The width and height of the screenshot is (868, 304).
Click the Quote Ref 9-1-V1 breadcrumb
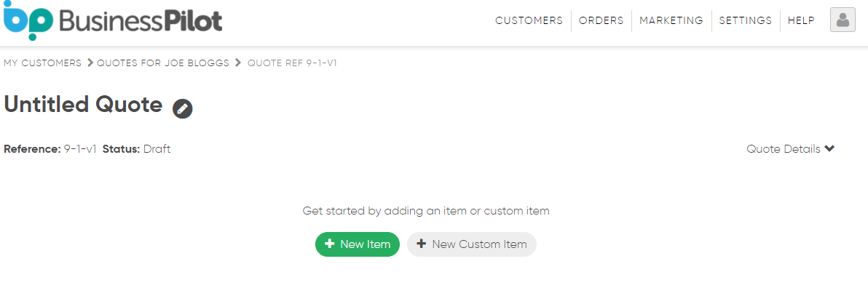pyautogui.click(x=292, y=63)
